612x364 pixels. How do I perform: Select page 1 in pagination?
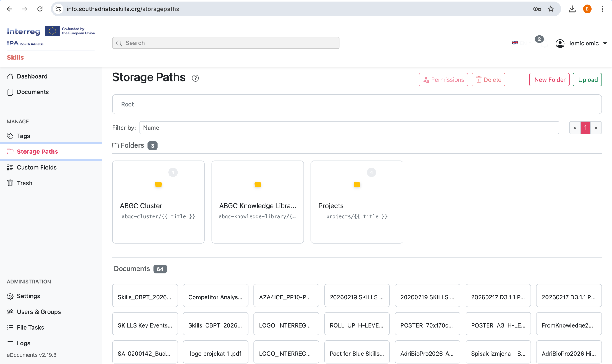coord(585,128)
